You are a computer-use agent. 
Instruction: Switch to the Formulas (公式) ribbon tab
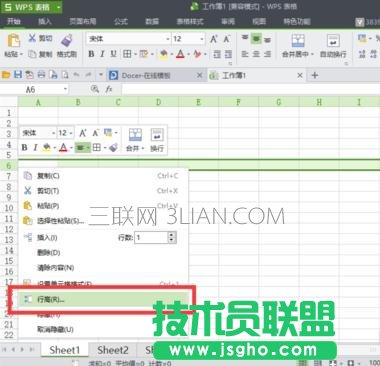[x=121, y=22]
